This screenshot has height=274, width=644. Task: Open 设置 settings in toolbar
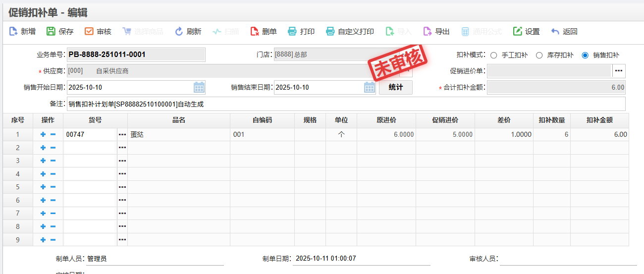pyautogui.click(x=518, y=32)
